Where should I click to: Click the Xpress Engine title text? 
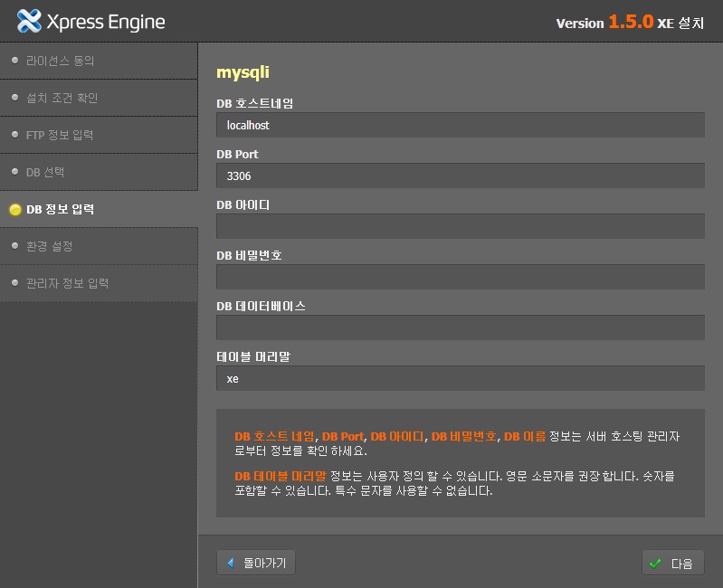[x=106, y=22]
